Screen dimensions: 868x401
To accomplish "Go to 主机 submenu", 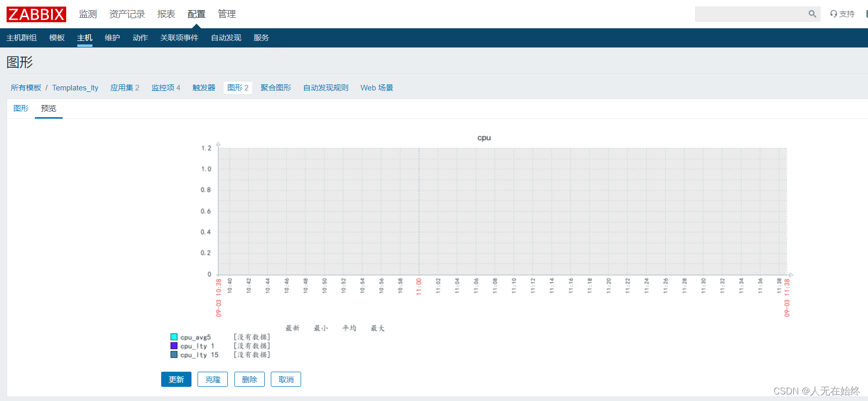I will 84,38.
